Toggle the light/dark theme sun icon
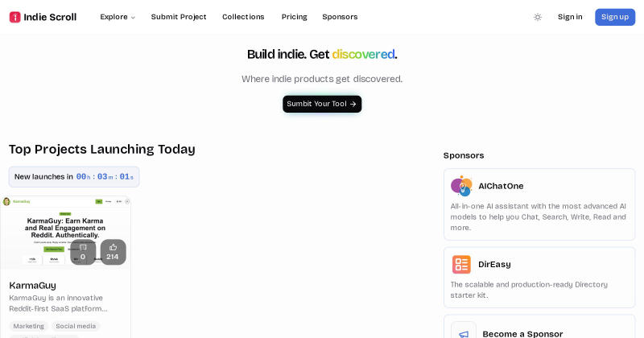Screen dimensions: 644x338 click(538, 17)
